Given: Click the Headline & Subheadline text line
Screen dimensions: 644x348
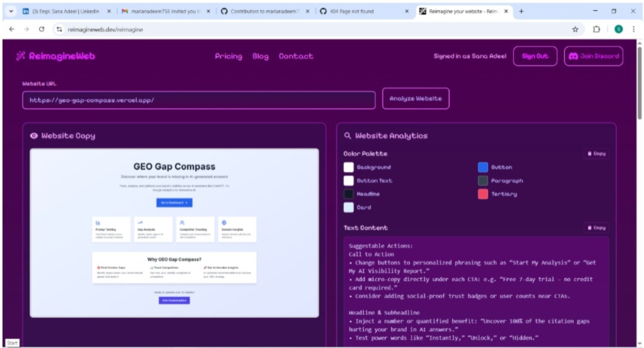Looking at the screenshot, I should pos(384,313).
